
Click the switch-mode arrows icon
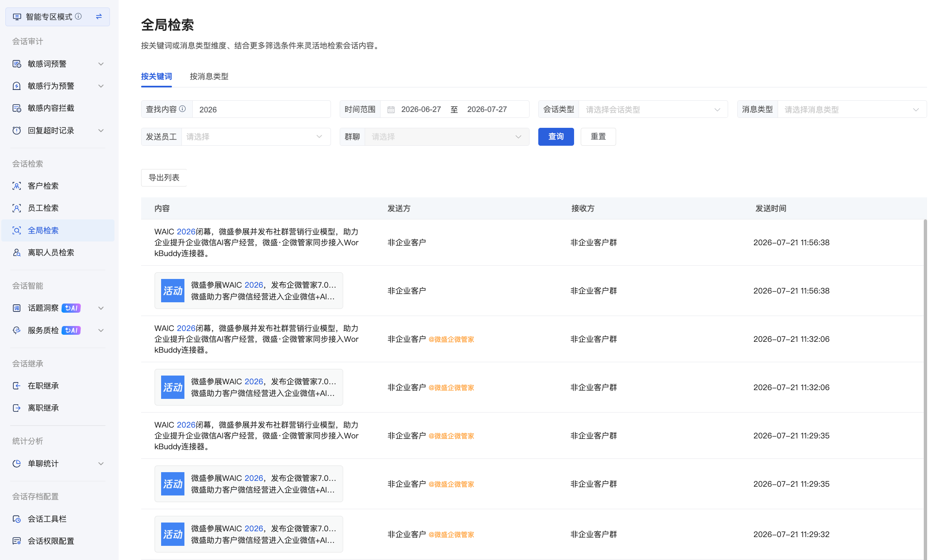coord(99,17)
